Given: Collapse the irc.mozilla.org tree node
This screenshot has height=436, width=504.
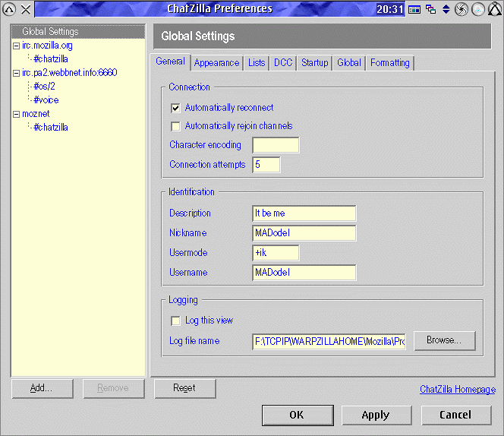Looking at the screenshot, I should click(16, 46).
